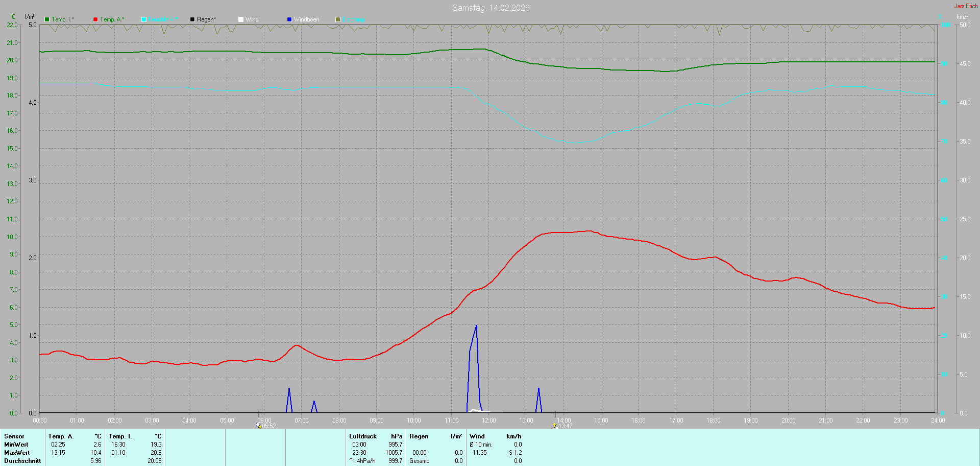Click the sunrise marker icon at 05:52
Screen dimensions: 980x466
click(x=259, y=425)
